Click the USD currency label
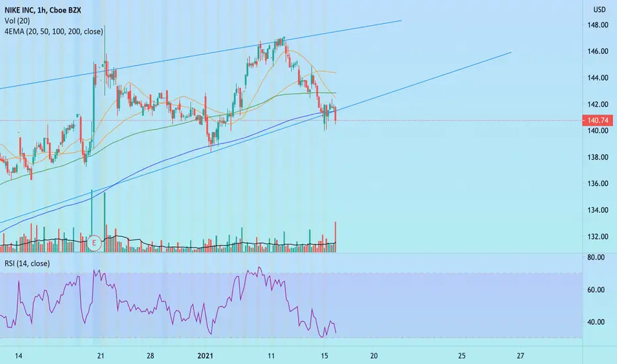The height and width of the screenshot is (364, 617). point(599,10)
